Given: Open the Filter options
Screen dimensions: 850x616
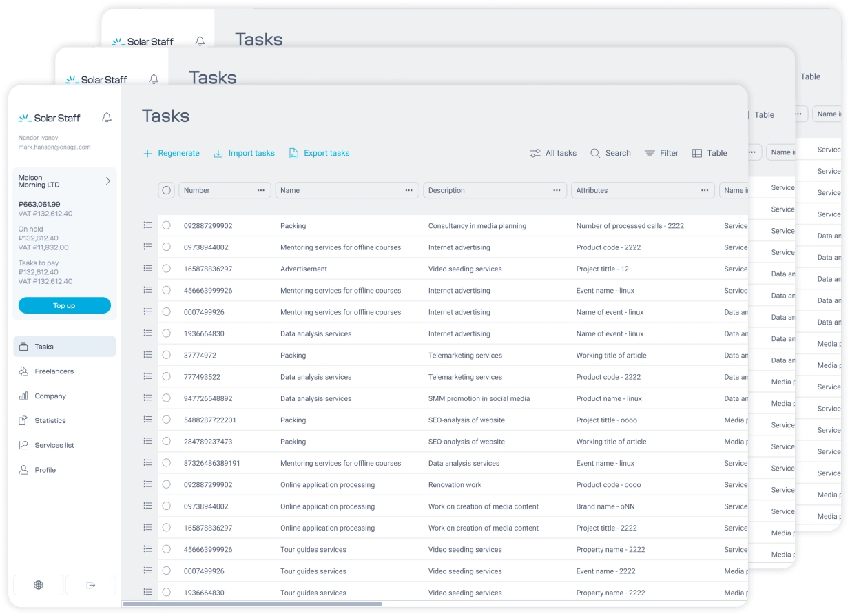Looking at the screenshot, I should point(661,153).
